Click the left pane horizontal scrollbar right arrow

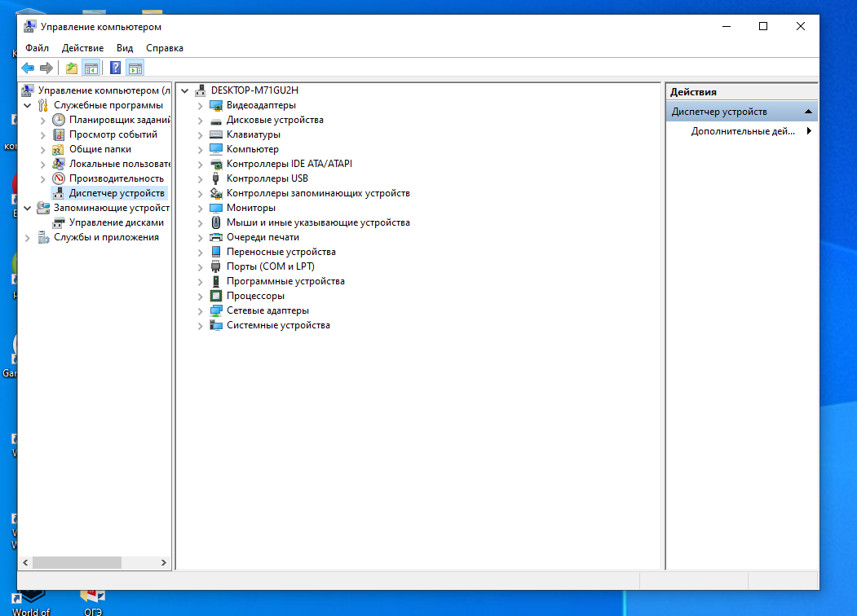pyautogui.click(x=165, y=563)
